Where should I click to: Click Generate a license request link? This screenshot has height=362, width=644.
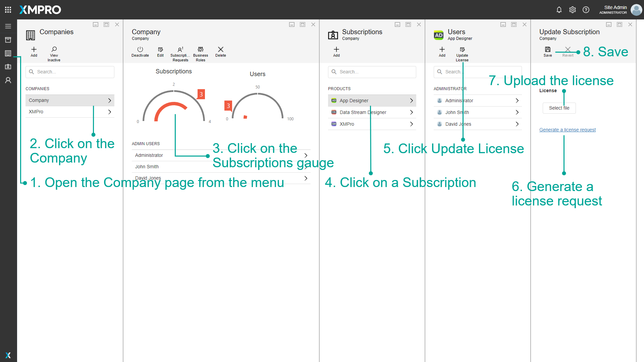568,130
